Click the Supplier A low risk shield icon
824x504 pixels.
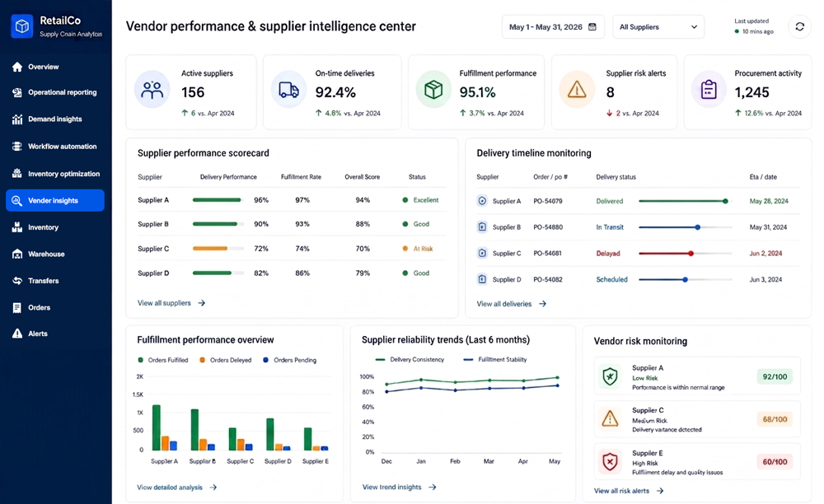(610, 376)
